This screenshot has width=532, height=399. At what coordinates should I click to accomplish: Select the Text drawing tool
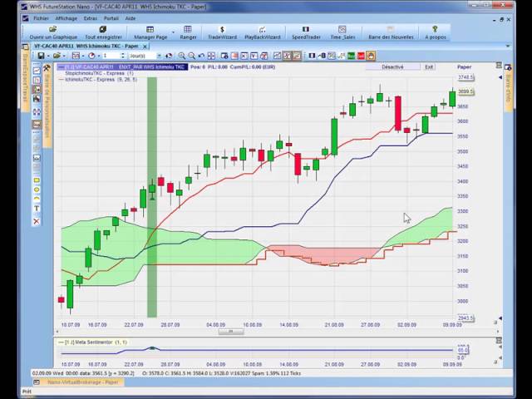coord(37,209)
